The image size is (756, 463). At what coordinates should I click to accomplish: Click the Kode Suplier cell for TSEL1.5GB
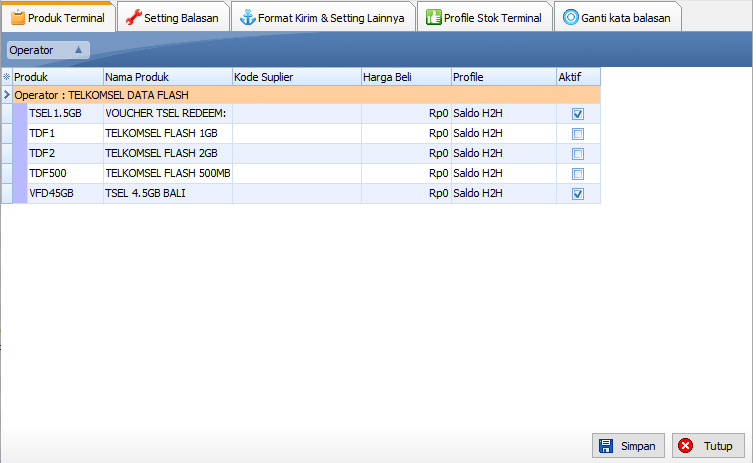click(x=297, y=113)
